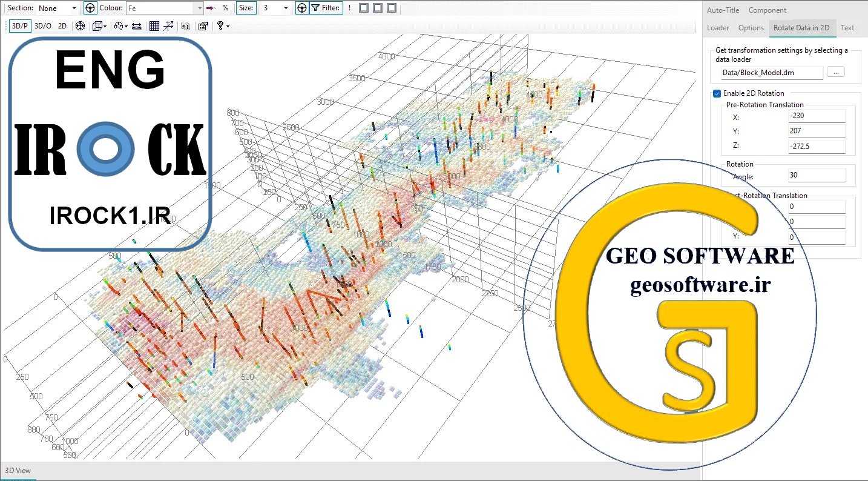The height and width of the screenshot is (481, 868).
Task: Switch to 3D/O orthographic view mode
Action: (x=42, y=26)
